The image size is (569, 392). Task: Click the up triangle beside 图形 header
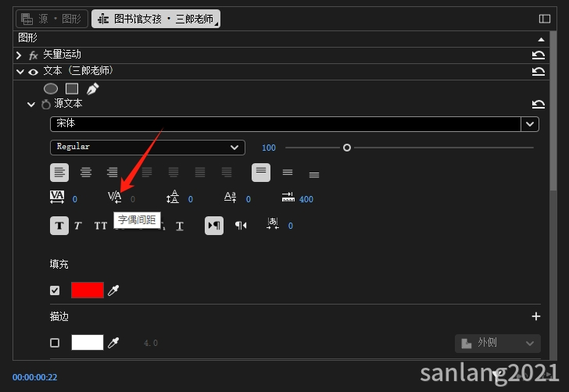(x=541, y=39)
